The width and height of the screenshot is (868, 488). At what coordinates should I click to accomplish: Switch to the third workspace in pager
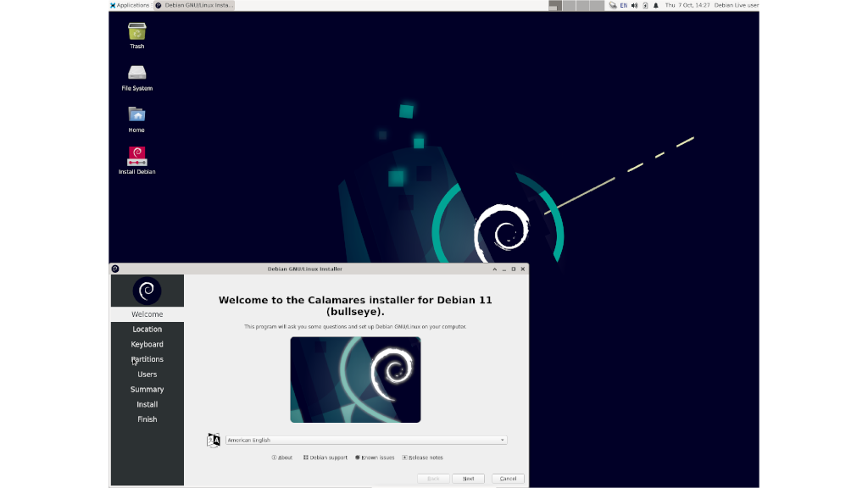583,5
